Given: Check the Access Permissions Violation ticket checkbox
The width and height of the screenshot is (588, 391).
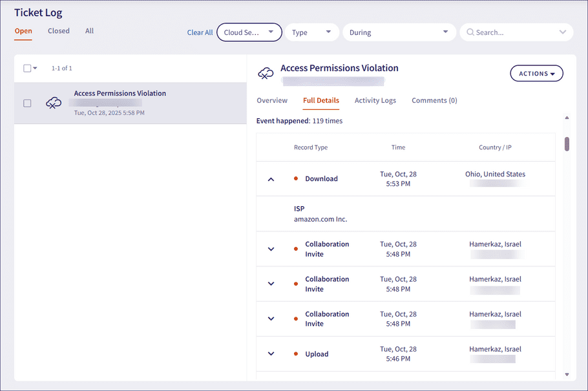Looking at the screenshot, I should point(27,103).
